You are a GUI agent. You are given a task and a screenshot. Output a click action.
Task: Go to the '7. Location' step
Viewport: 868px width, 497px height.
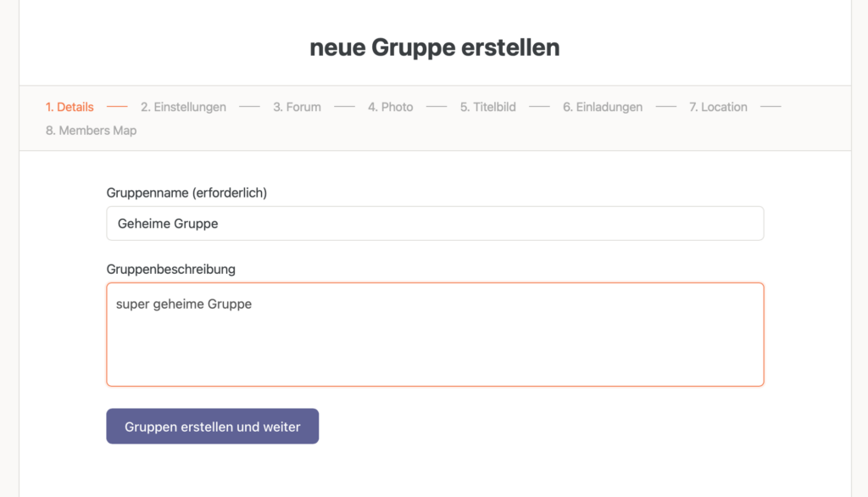coord(717,107)
